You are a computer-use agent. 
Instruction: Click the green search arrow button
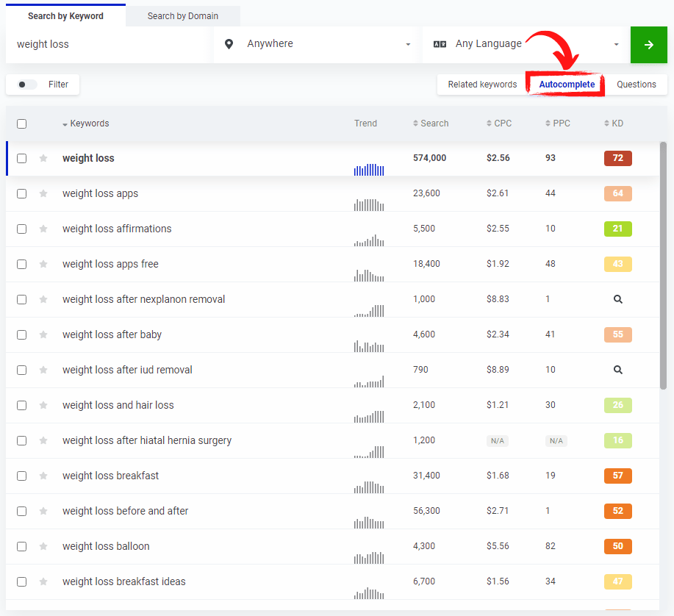648,45
